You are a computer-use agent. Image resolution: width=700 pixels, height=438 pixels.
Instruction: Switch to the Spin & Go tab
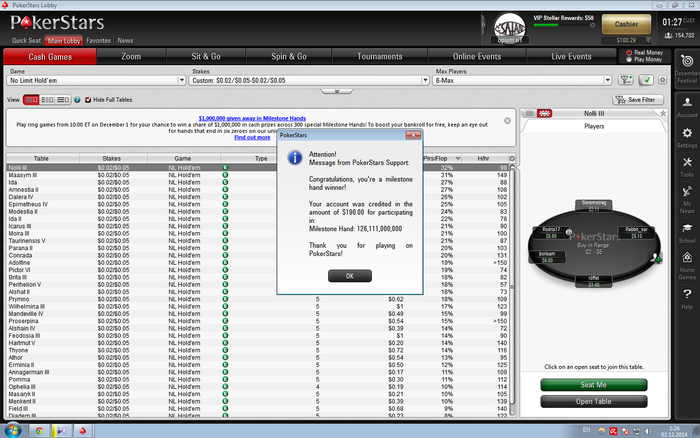click(289, 56)
